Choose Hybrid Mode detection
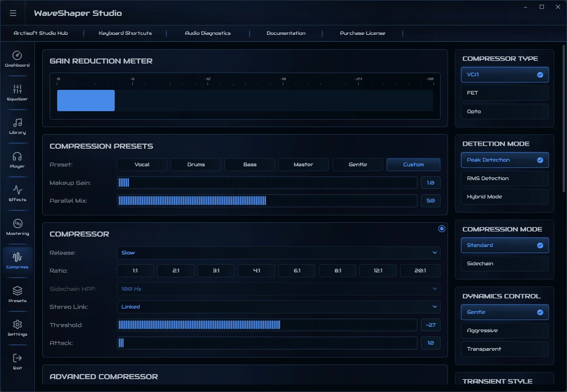Screen dimensions: 567x392 point(505,197)
